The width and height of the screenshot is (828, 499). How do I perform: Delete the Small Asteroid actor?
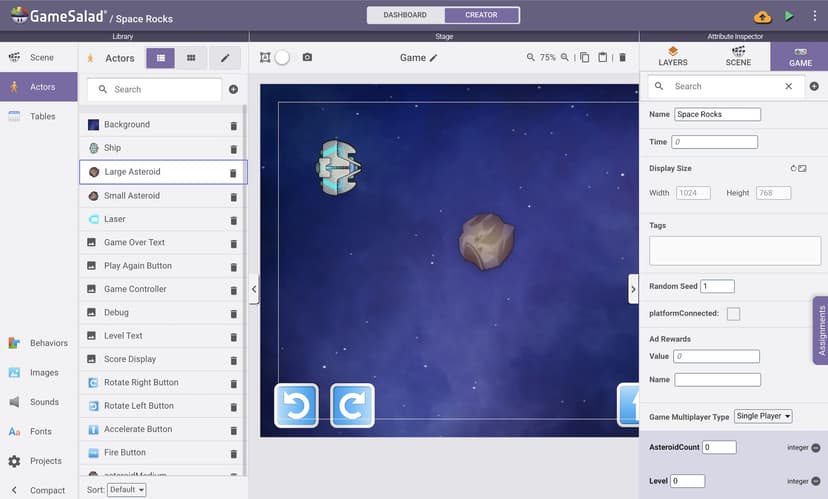(233, 197)
